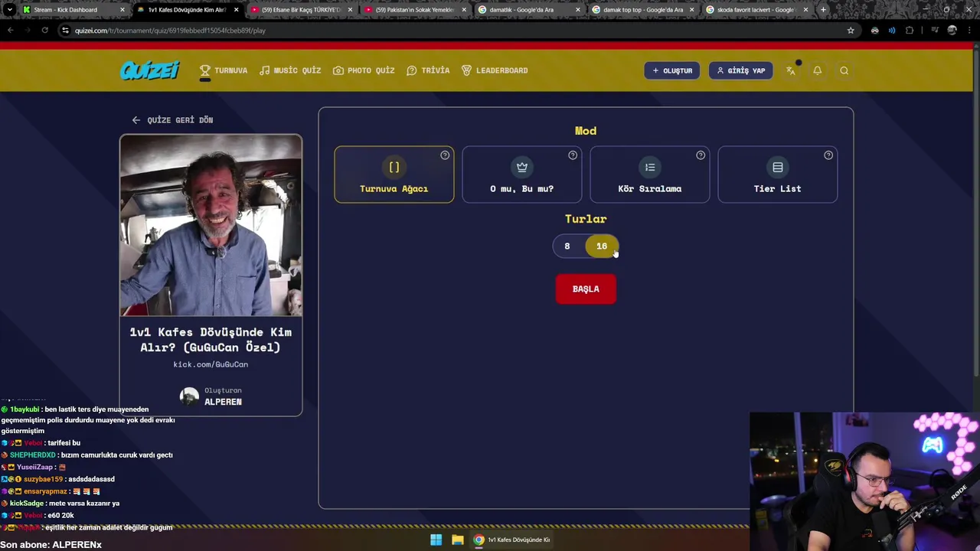Click Chrome taskbar item for quiz
The width and height of the screenshot is (980, 551).
pyautogui.click(x=511, y=540)
